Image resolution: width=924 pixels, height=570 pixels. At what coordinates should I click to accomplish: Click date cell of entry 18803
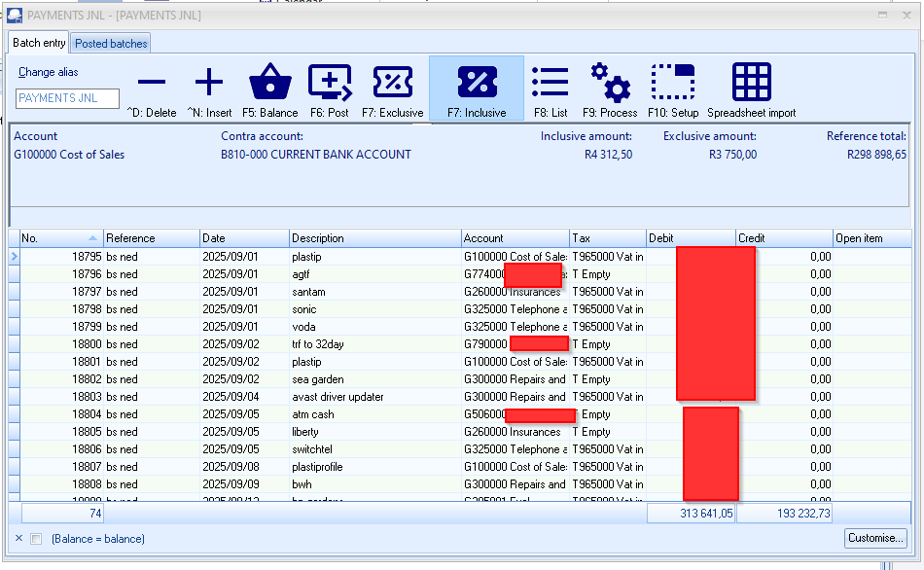[x=244, y=397]
